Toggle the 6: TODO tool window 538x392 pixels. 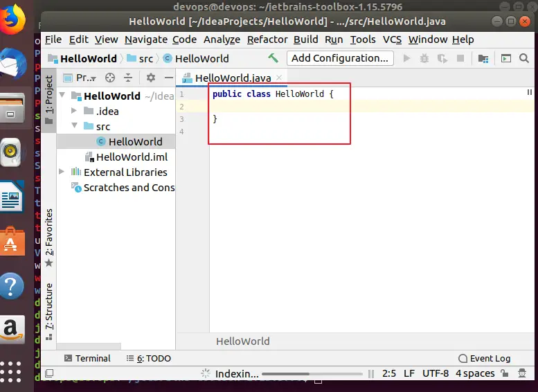(149, 358)
